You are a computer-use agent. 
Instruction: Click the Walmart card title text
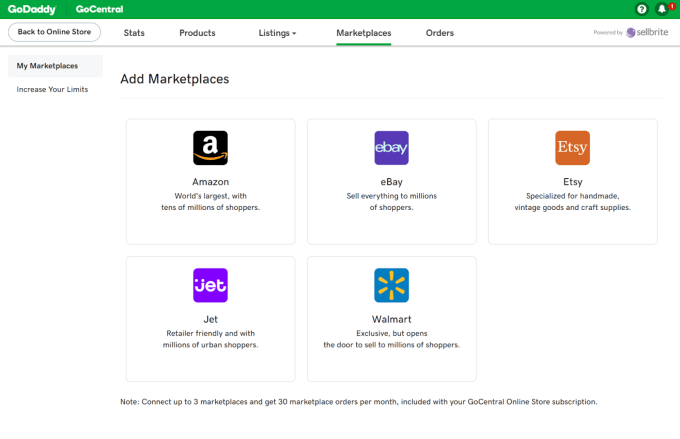click(x=391, y=319)
